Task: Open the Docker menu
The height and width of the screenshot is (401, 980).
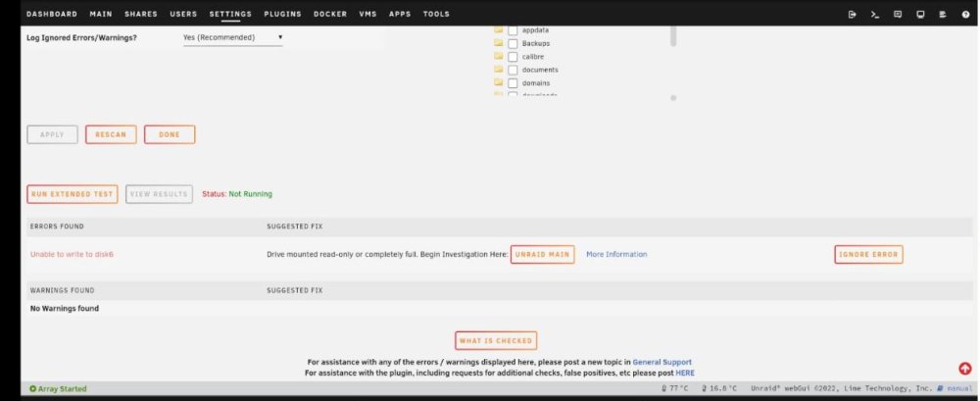Action: [x=330, y=14]
